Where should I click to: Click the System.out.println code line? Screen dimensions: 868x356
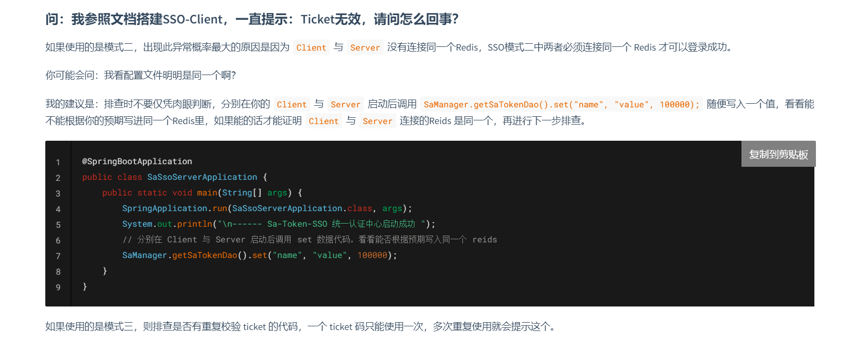tap(279, 224)
